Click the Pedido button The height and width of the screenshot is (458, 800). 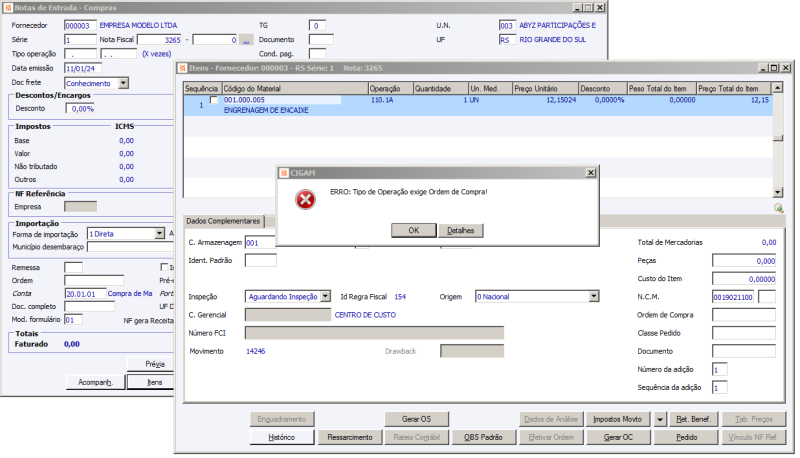(687, 437)
